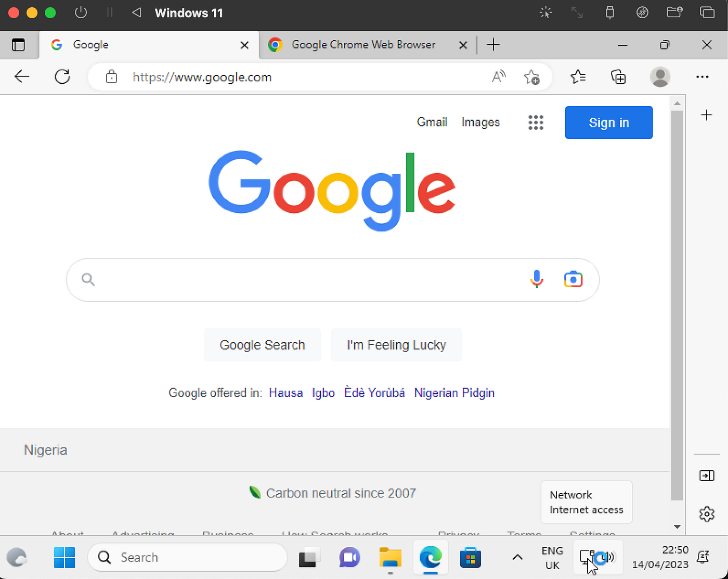Viewport: 728px width, 579px height.
Task: Open the Google apps grid
Action: point(536,122)
